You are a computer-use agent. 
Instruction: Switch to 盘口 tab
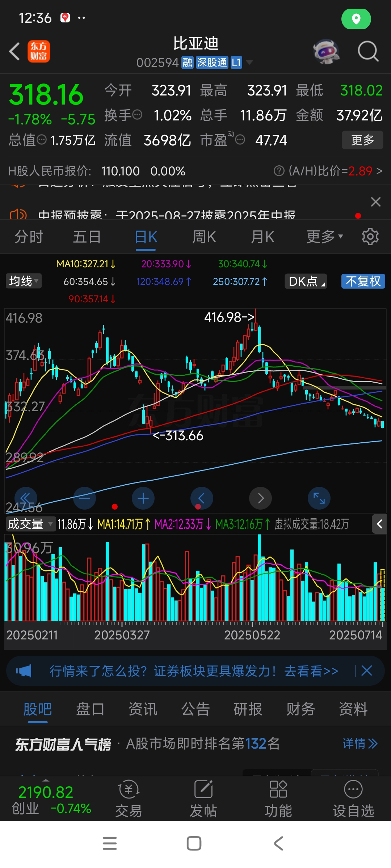coord(90,709)
